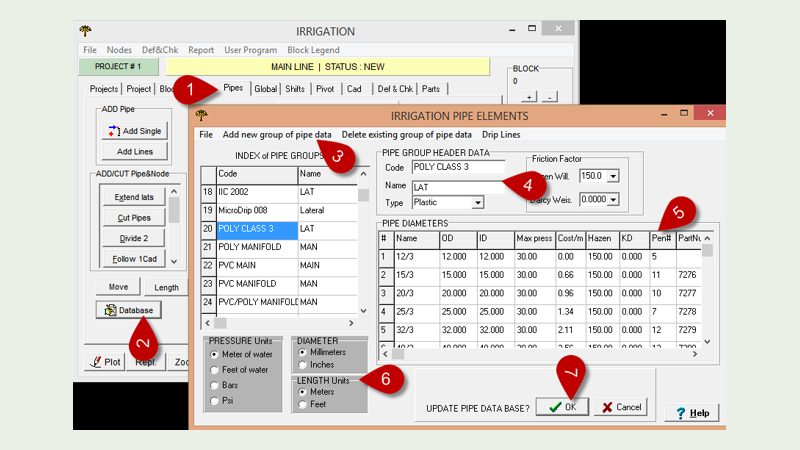Choose Inches for diameter units
The image size is (800, 450).
[303, 365]
